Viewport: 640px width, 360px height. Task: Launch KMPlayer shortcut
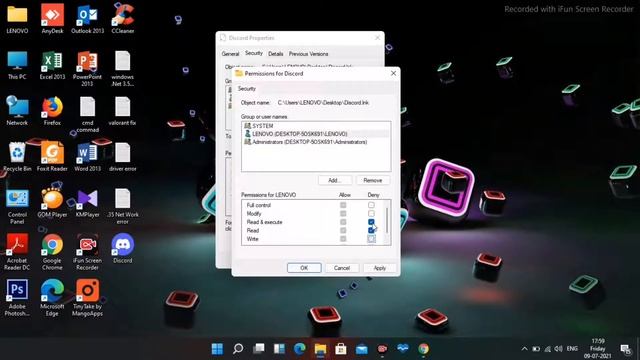(87, 203)
